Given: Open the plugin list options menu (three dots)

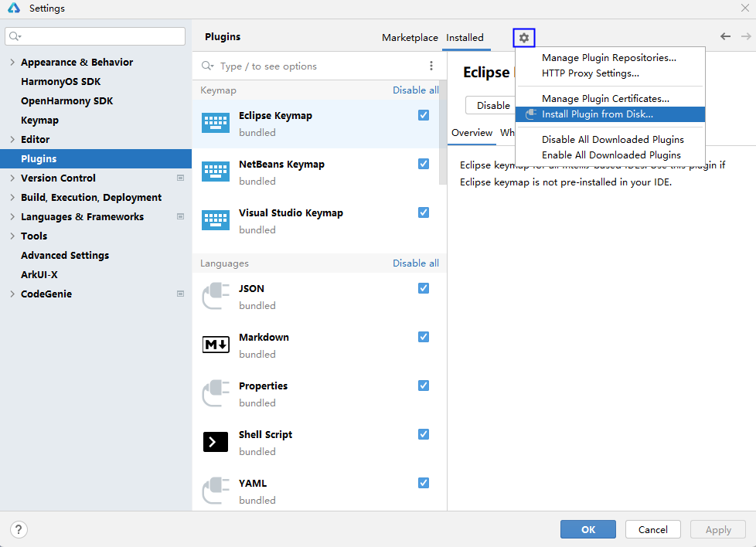Looking at the screenshot, I should pyautogui.click(x=431, y=66).
